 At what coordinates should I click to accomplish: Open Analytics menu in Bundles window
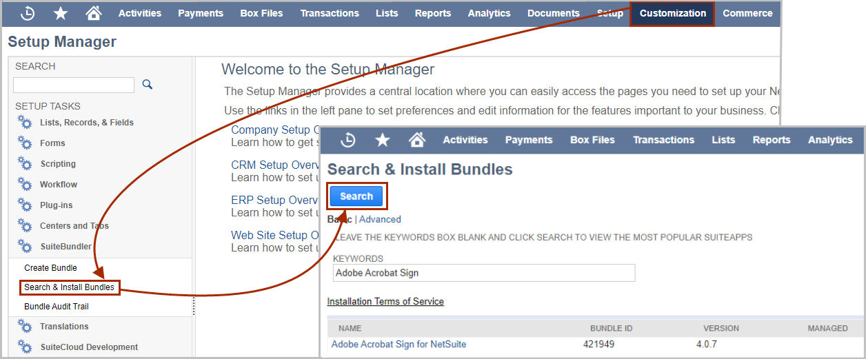tap(830, 140)
